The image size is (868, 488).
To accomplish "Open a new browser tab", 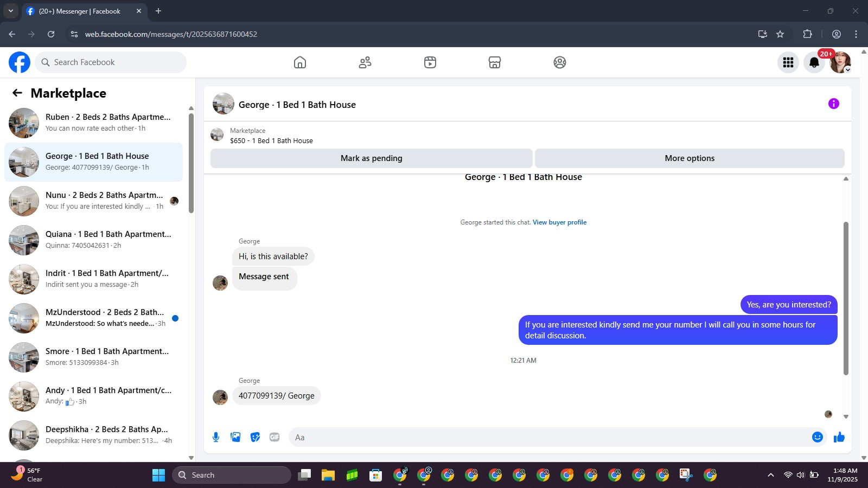I will (158, 11).
